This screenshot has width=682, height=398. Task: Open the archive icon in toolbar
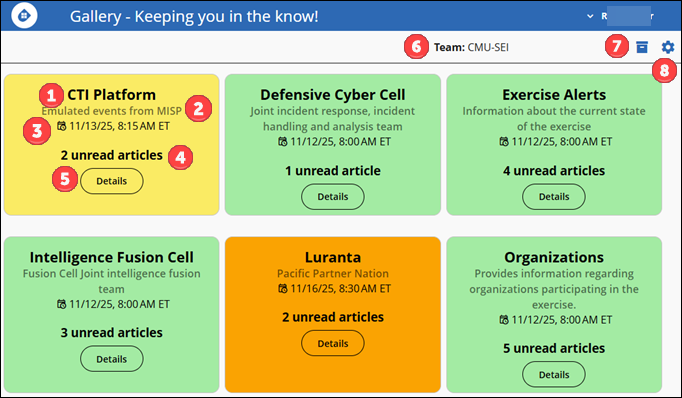point(642,47)
